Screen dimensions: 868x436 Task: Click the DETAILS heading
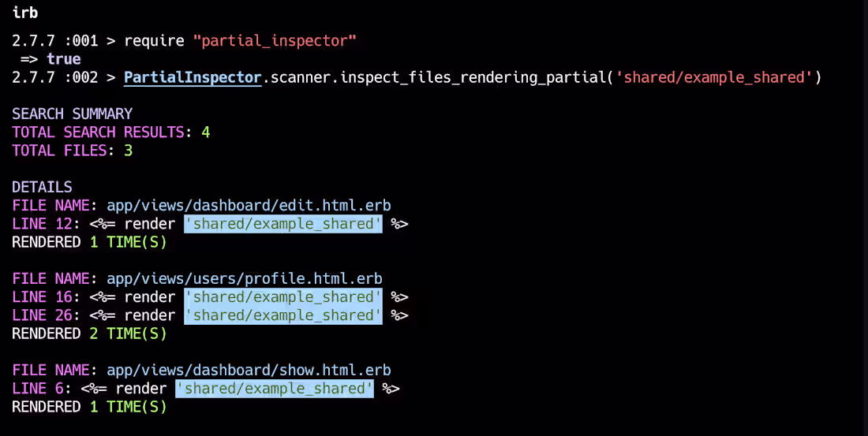pos(42,187)
